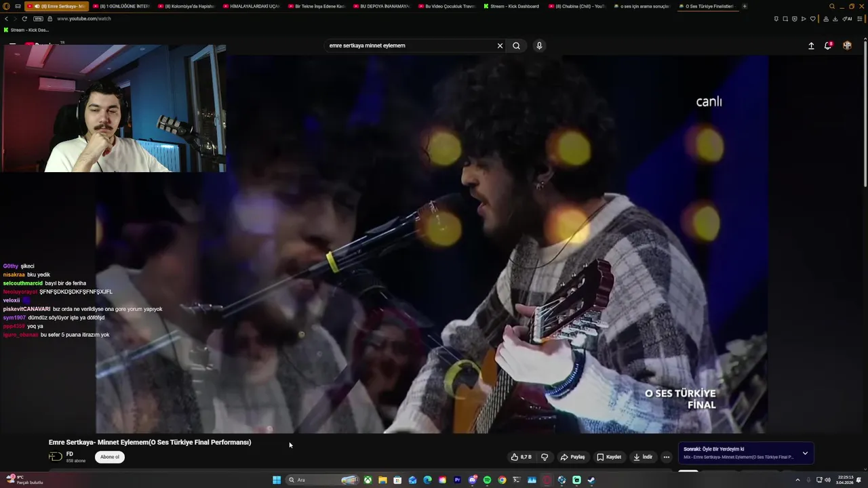Go back with the browser back arrow

coord(6,18)
